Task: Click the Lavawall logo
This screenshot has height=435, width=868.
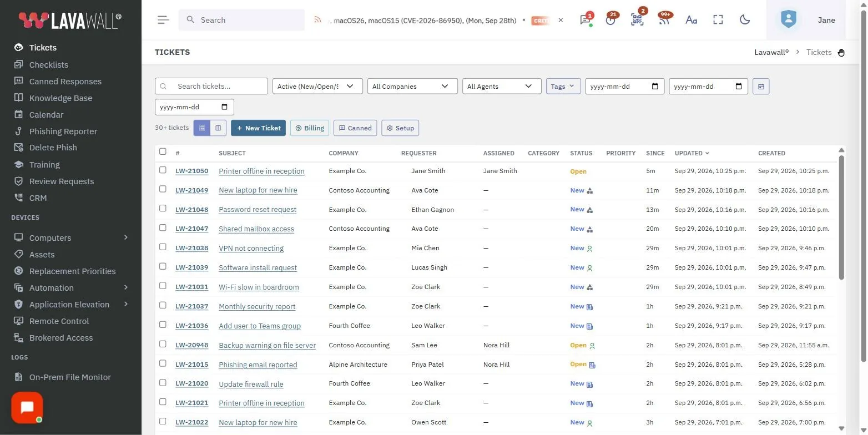Action: click(70, 21)
